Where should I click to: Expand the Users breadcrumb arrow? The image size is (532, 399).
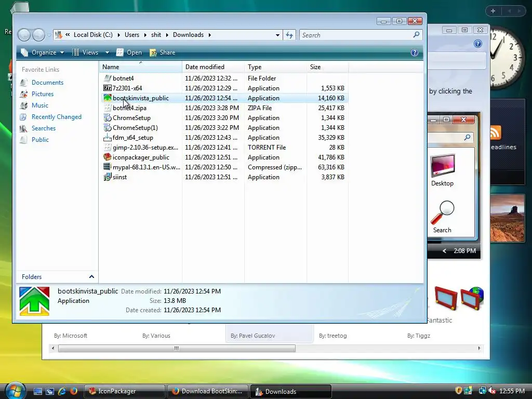[145, 35]
